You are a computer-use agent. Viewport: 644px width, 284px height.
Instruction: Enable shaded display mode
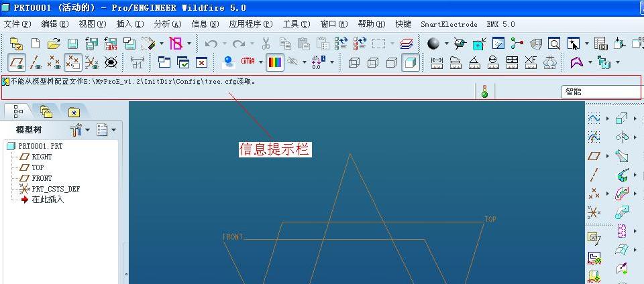pos(411,62)
